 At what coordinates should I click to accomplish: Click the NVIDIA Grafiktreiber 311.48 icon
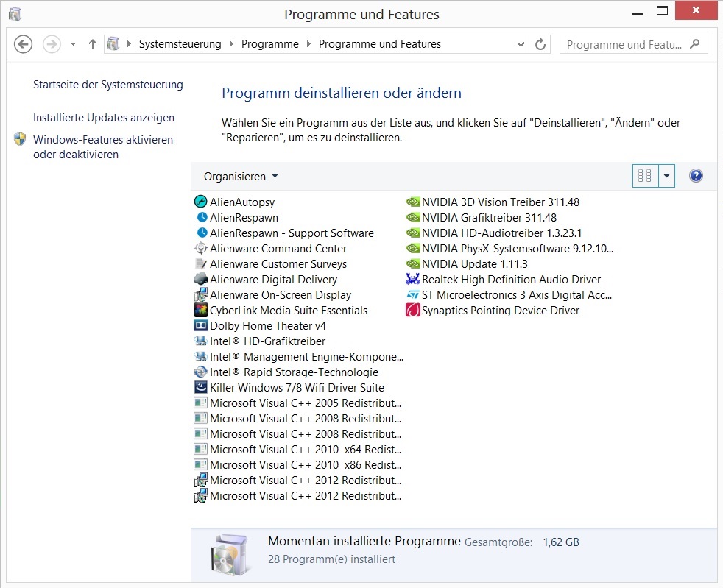pyautogui.click(x=413, y=218)
